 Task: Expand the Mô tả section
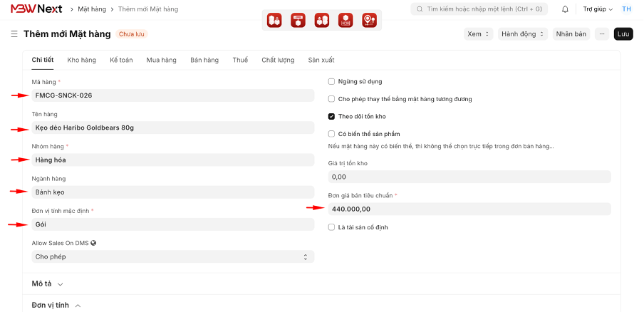[x=48, y=284]
